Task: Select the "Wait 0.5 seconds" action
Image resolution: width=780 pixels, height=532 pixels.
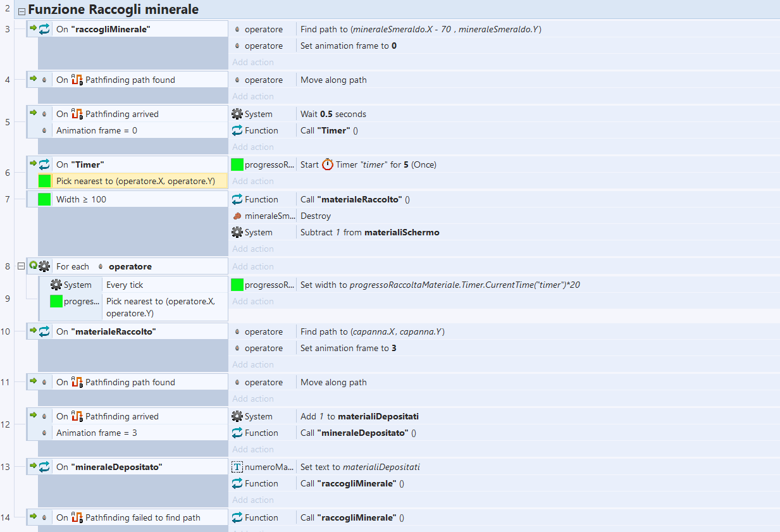Action: click(333, 114)
